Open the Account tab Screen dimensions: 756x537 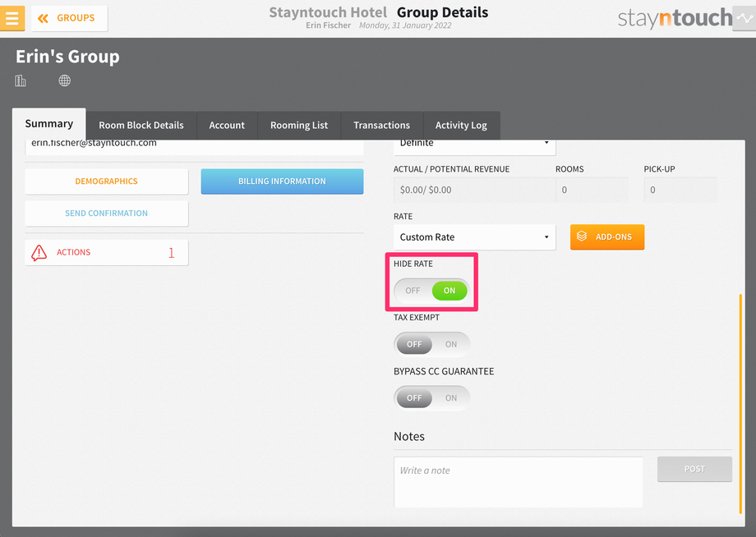tap(227, 126)
